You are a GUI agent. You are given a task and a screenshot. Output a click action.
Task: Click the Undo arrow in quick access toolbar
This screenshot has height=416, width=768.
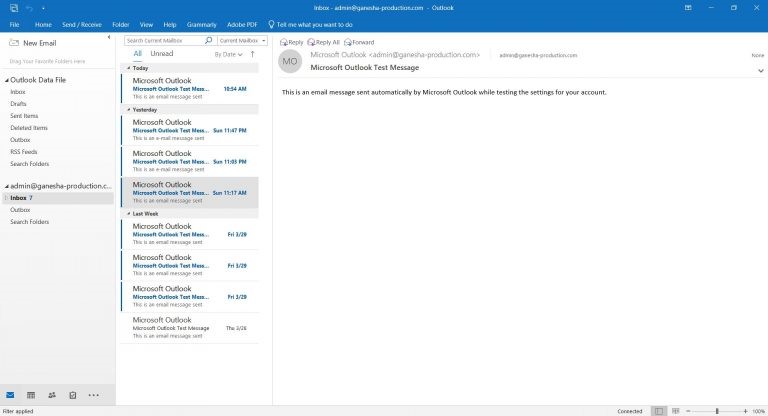[30, 7]
